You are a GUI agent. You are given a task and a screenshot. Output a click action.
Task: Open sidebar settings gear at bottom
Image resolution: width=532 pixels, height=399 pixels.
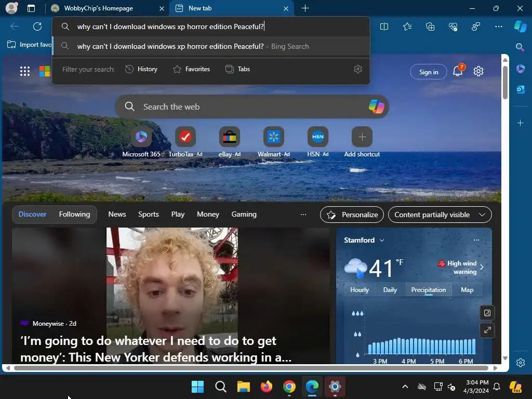521,362
